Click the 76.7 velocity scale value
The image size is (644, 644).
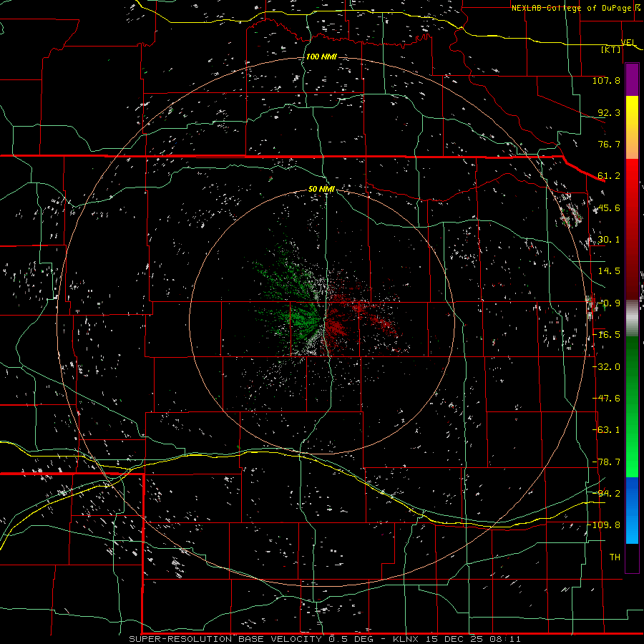[x=609, y=144]
